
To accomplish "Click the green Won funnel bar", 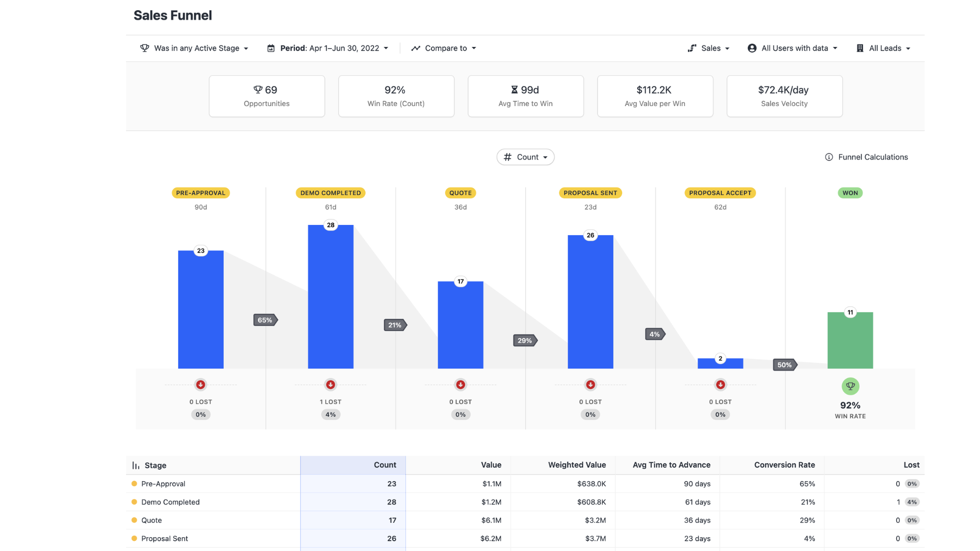I will pos(850,340).
